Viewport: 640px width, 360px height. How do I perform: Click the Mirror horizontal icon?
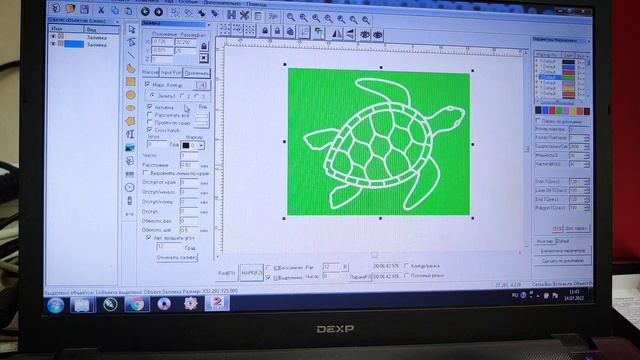point(337,34)
